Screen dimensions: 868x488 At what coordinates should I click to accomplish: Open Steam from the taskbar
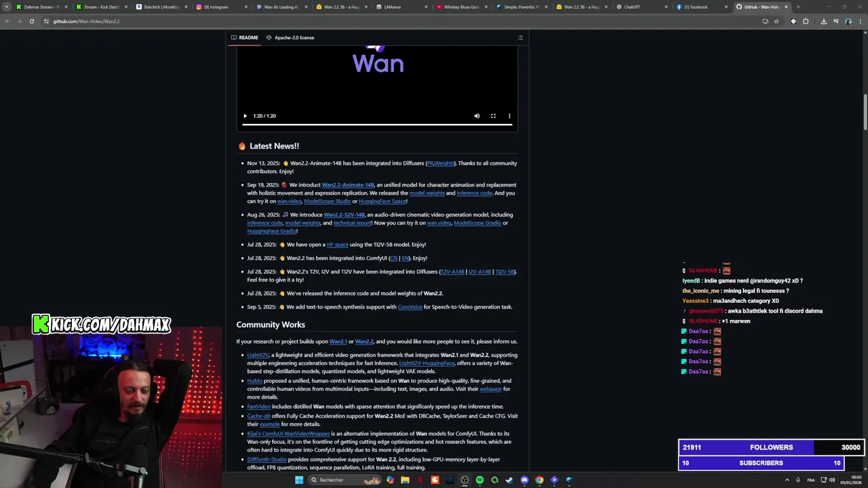509,480
